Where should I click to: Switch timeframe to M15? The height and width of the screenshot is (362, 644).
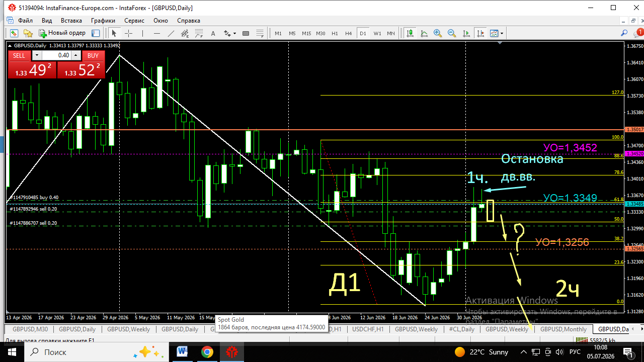306,33
